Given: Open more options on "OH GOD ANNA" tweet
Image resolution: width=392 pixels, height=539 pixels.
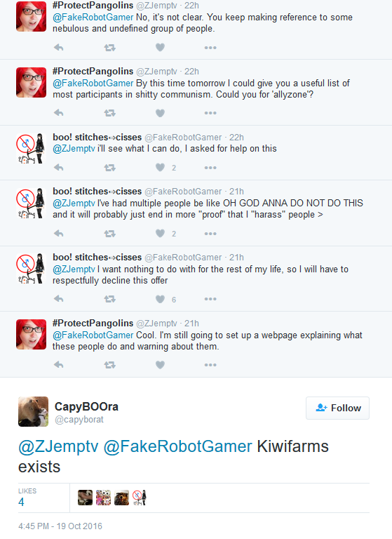Looking at the screenshot, I should point(210,234).
